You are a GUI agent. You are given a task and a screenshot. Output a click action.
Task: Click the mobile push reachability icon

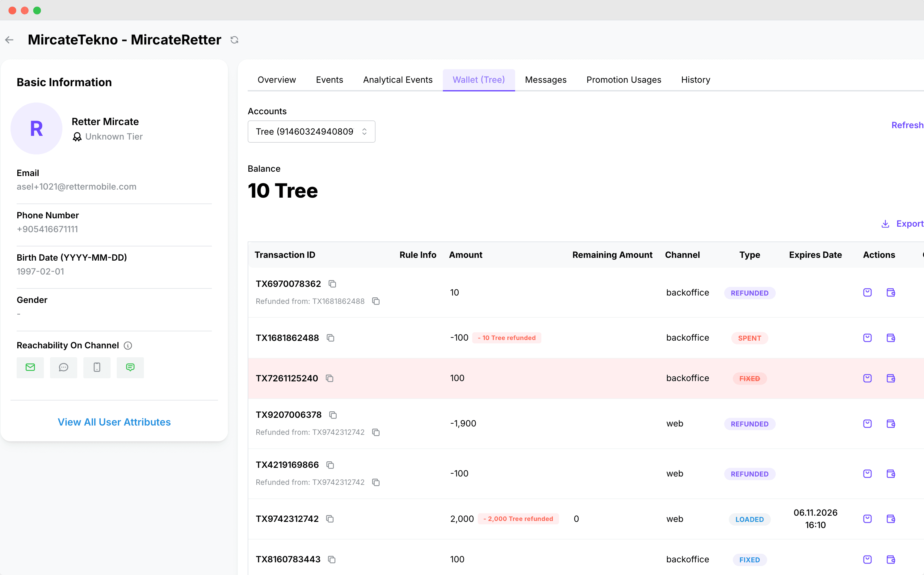click(x=97, y=367)
